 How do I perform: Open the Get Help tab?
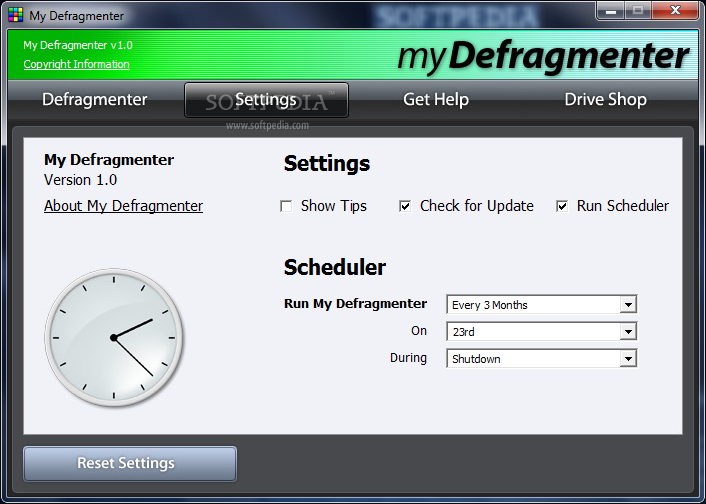tap(436, 100)
